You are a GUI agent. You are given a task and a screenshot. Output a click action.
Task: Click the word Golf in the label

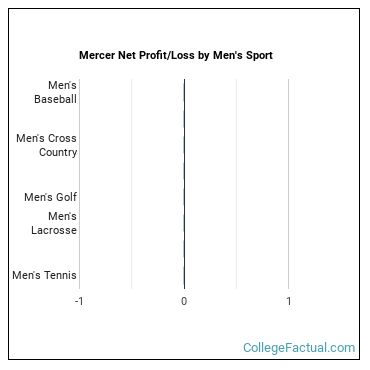pos(66,197)
